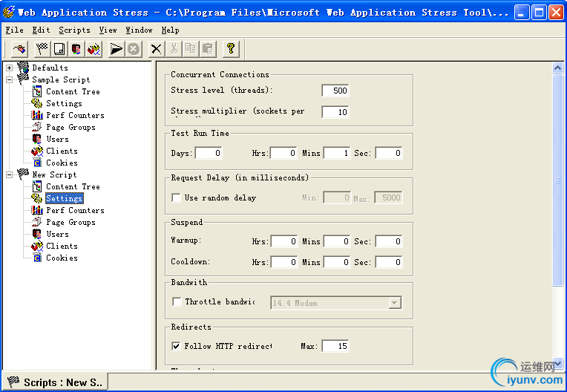Click the Test Run Time Hrs field

(283, 153)
